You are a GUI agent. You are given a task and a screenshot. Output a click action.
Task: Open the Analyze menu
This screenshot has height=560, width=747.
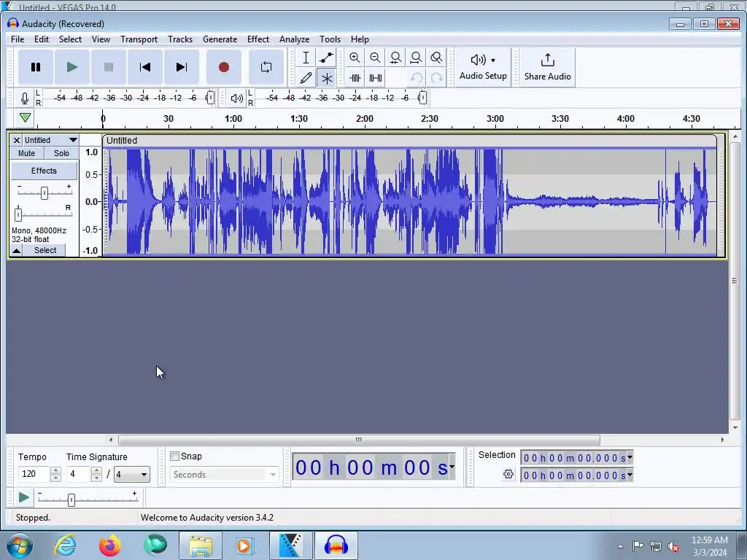[x=294, y=39]
